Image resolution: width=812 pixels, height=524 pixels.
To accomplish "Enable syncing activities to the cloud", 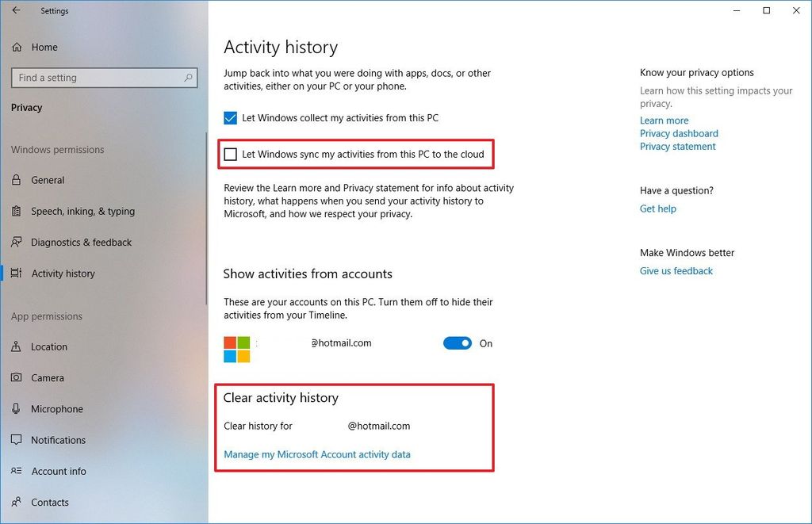I will 231,154.
